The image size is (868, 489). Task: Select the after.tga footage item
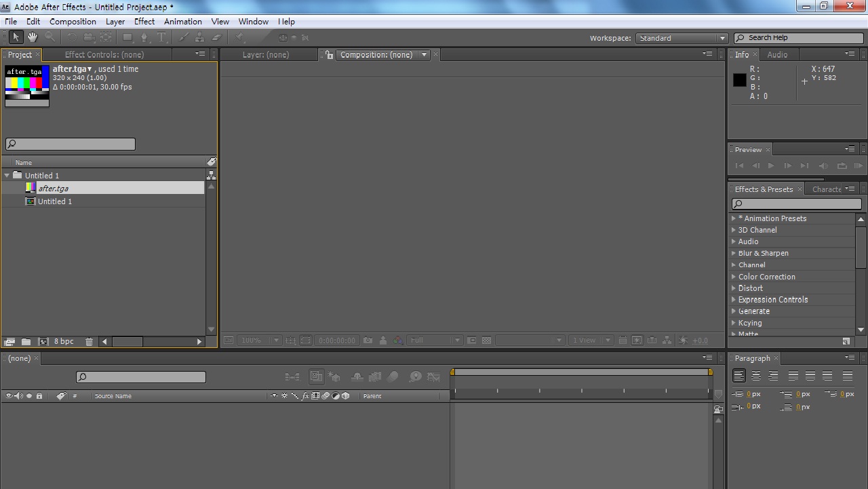click(103, 188)
